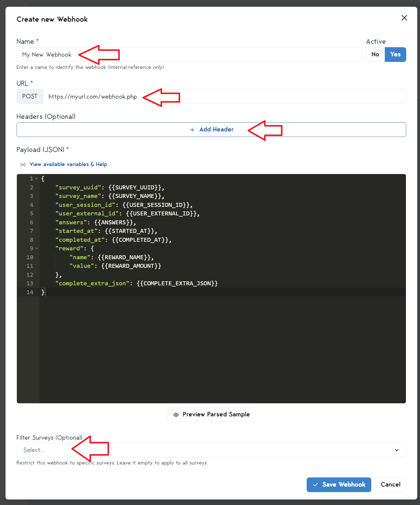The image size is (420, 505).
Task: Click the "answers" payload line
Action: click(96, 222)
